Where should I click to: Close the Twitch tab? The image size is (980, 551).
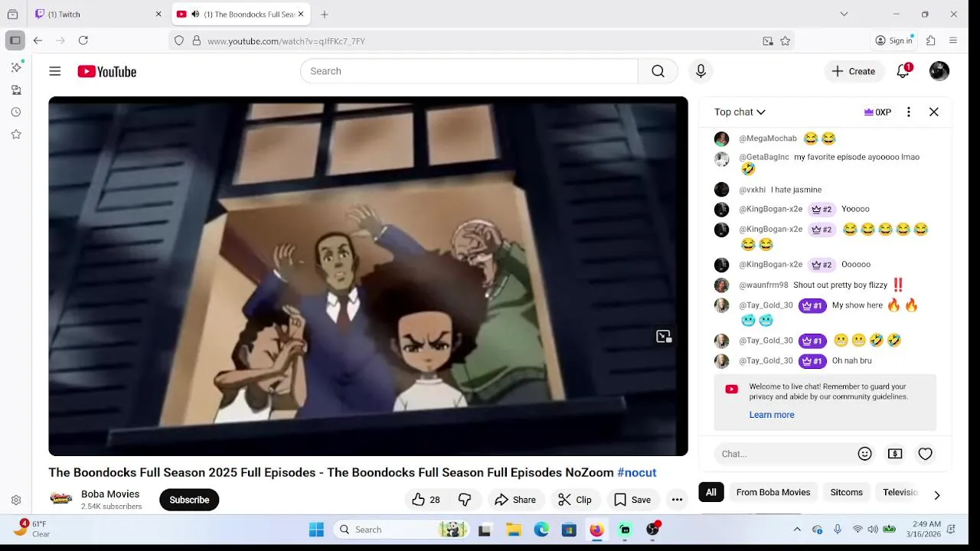click(158, 15)
